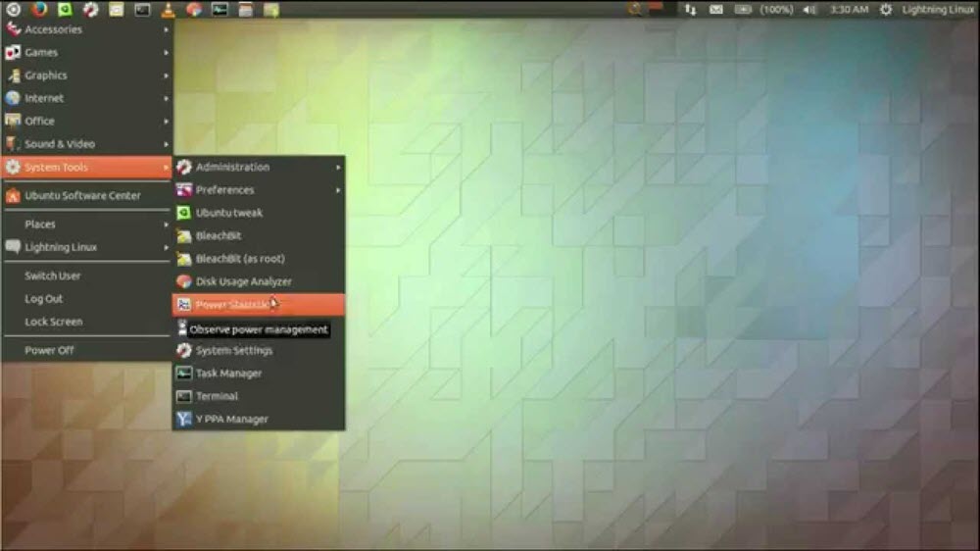The height and width of the screenshot is (551, 980).
Task: Click Log Out in the menu
Action: [x=44, y=299]
